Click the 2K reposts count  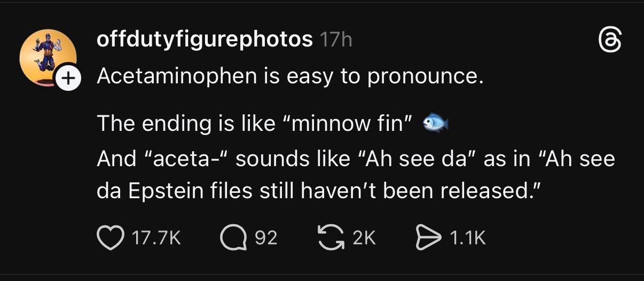pyautogui.click(x=364, y=238)
